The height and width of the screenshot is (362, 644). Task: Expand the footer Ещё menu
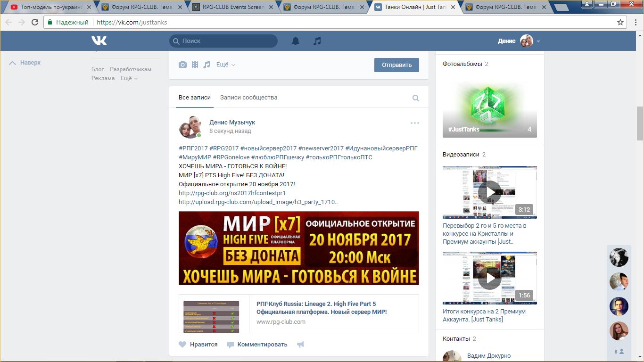pos(129,78)
